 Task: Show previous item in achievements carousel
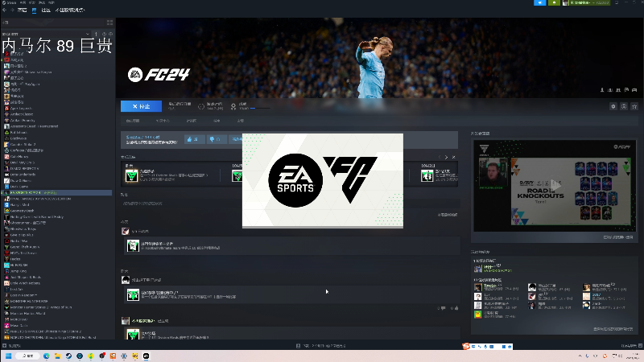439,157
